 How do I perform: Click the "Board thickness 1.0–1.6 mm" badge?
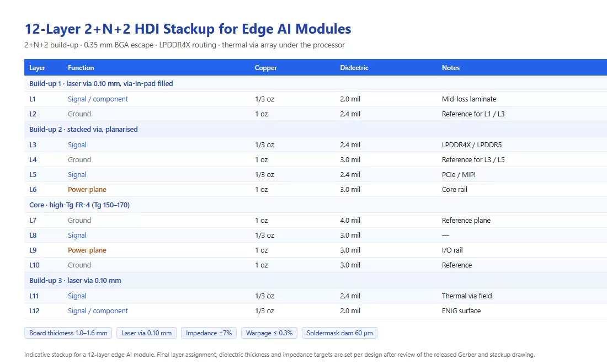click(68, 333)
